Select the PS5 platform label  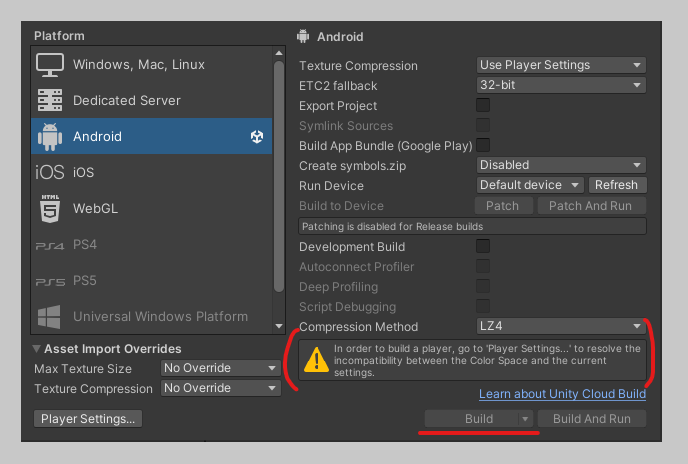(x=85, y=281)
